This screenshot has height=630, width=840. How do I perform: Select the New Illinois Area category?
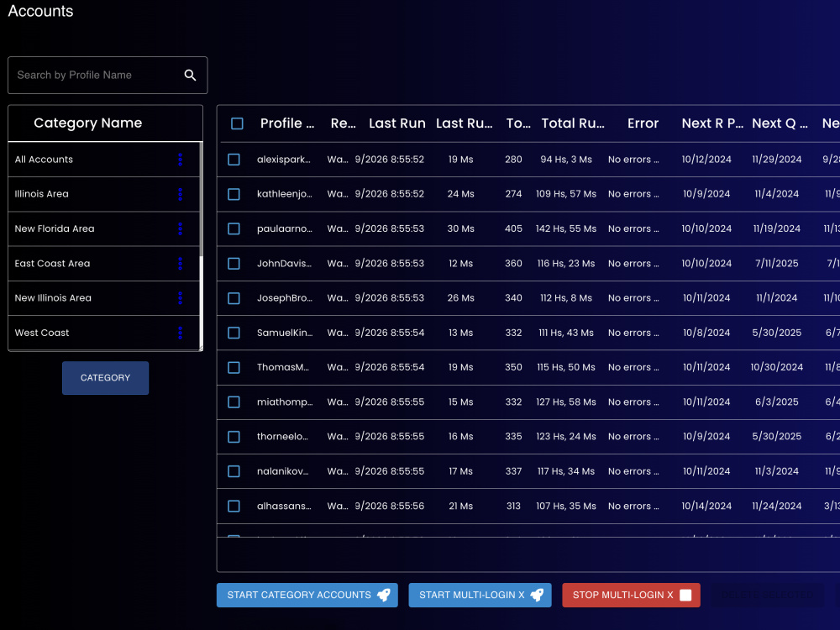[104, 298]
